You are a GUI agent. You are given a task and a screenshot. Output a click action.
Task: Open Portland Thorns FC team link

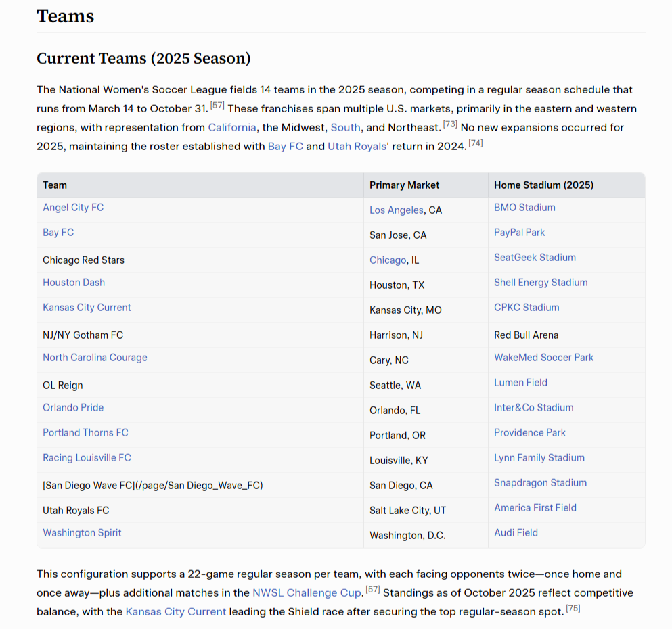pyautogui.click(x=86, y=432)
